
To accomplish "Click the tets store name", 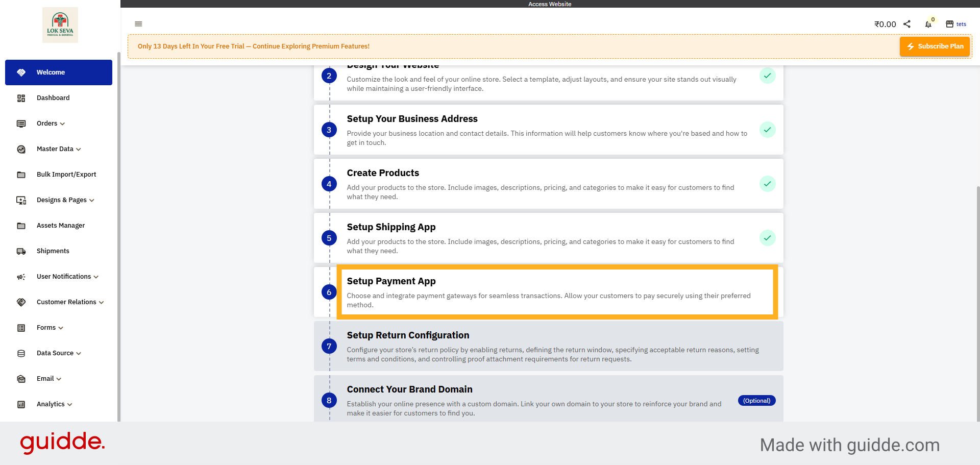I will pos(961,24).
